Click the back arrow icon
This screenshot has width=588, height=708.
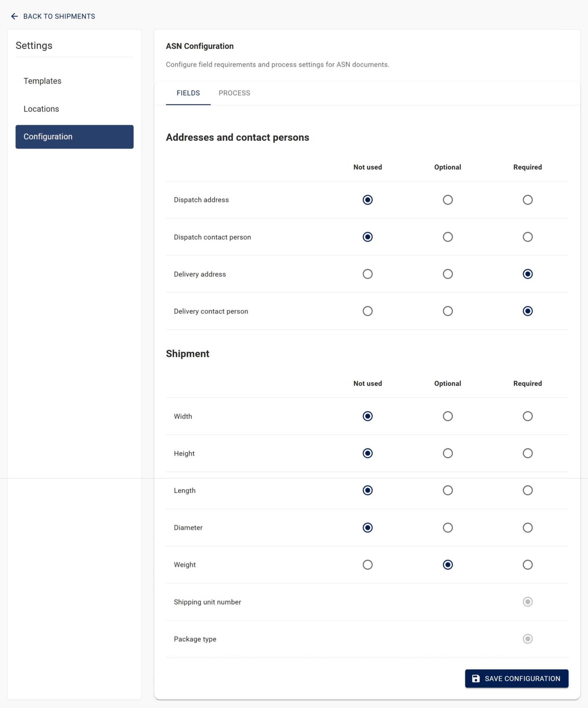[x=14, y=16]
